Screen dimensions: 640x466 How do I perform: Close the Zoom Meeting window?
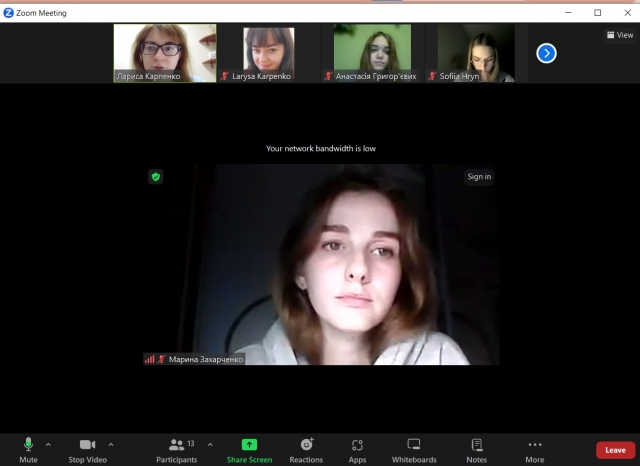pyautogui.click(x=628, y=13)
